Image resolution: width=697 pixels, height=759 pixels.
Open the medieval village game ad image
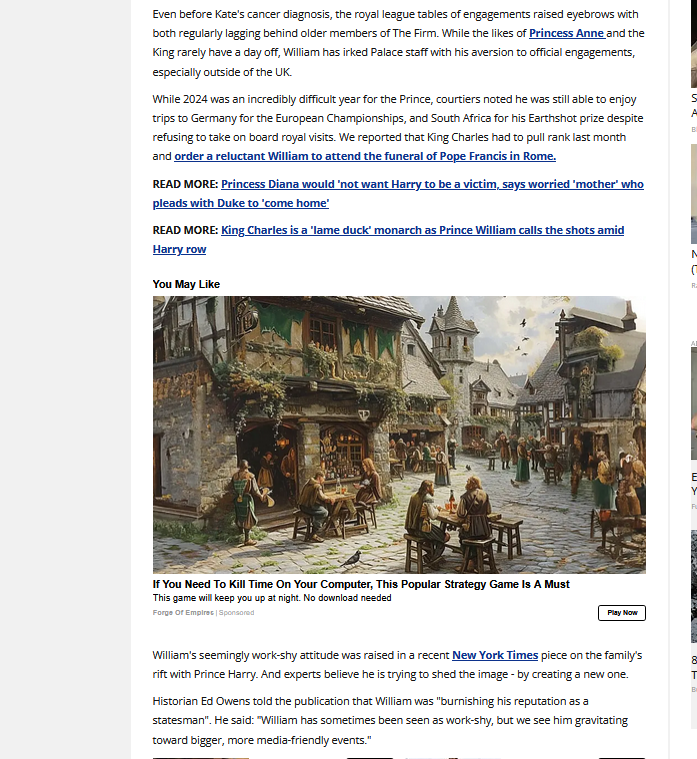click(x=399, y=435)
